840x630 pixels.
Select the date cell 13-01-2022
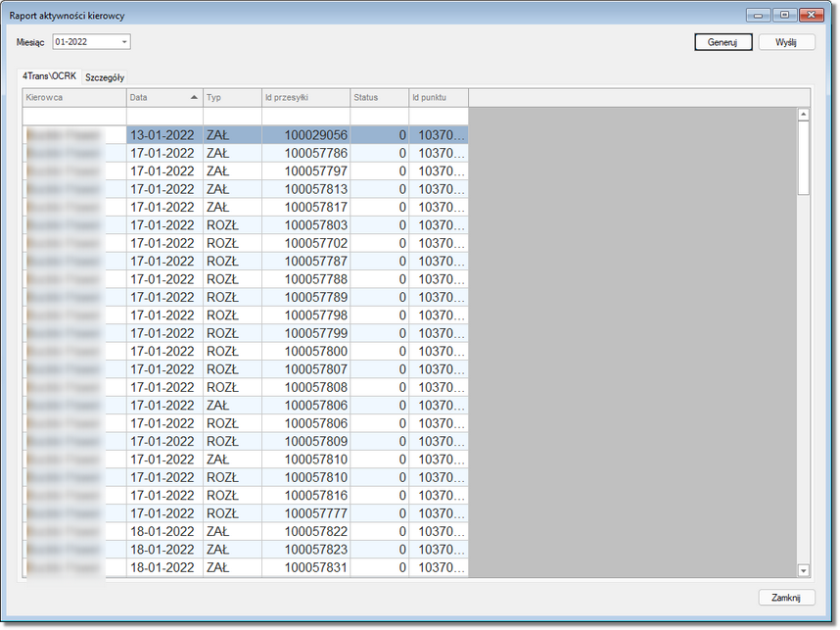coord(164,135)
